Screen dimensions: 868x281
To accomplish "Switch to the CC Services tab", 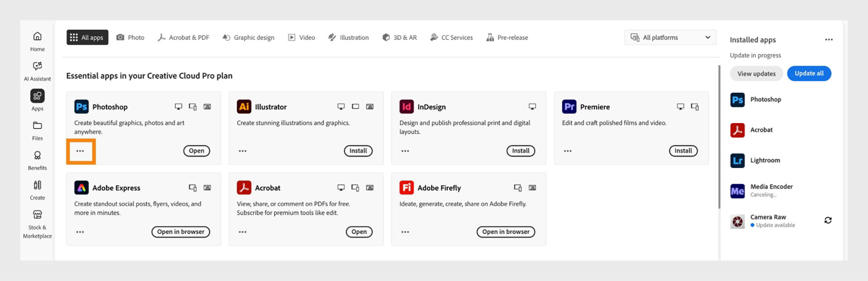I will (451, 38).
